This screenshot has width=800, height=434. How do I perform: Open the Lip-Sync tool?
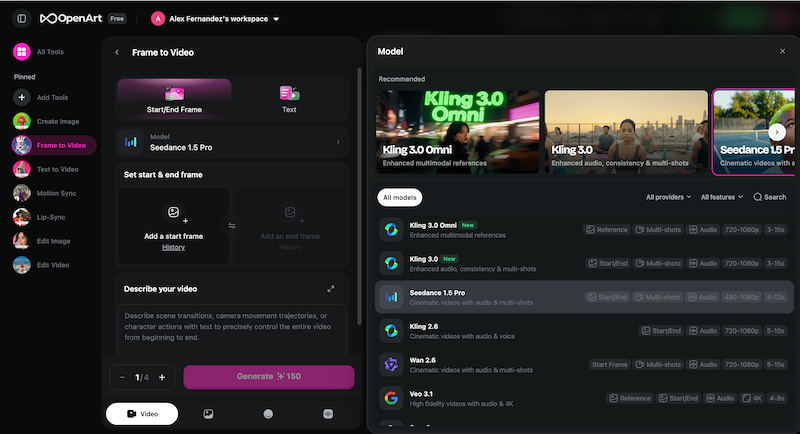tap(22, 217)
